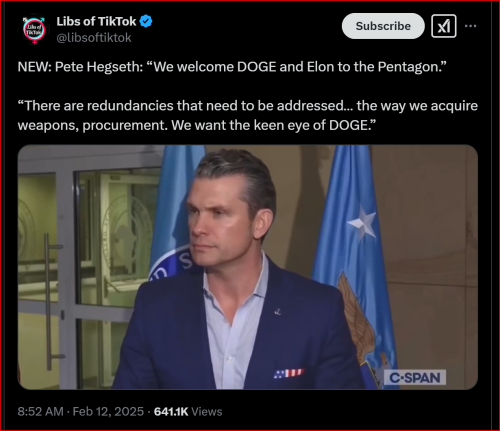Click the C-SPAN watermark on the video
The image size is (500, 431).
tap(415, 378)
